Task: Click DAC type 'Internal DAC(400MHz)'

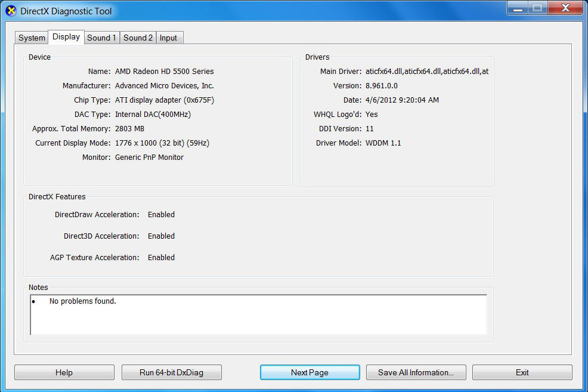Action: click(x=153, y=114)
